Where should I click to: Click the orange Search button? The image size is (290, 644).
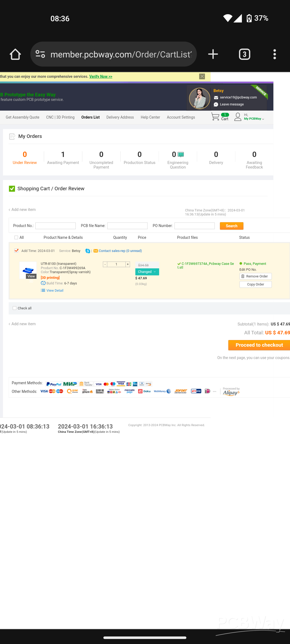[x=232, y=226]
